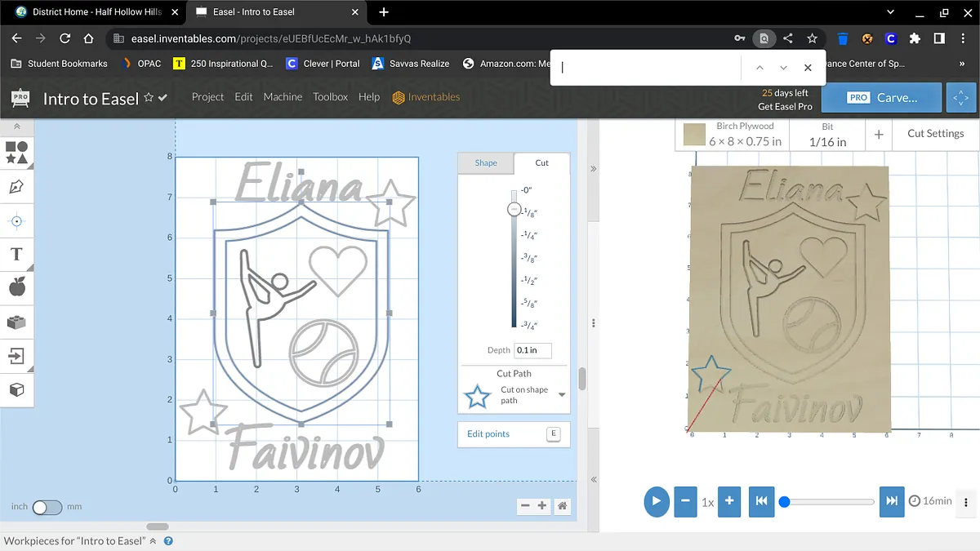Click the Carve button
Viewport: 980px width, 551px height.
click(x=881, y=97)
